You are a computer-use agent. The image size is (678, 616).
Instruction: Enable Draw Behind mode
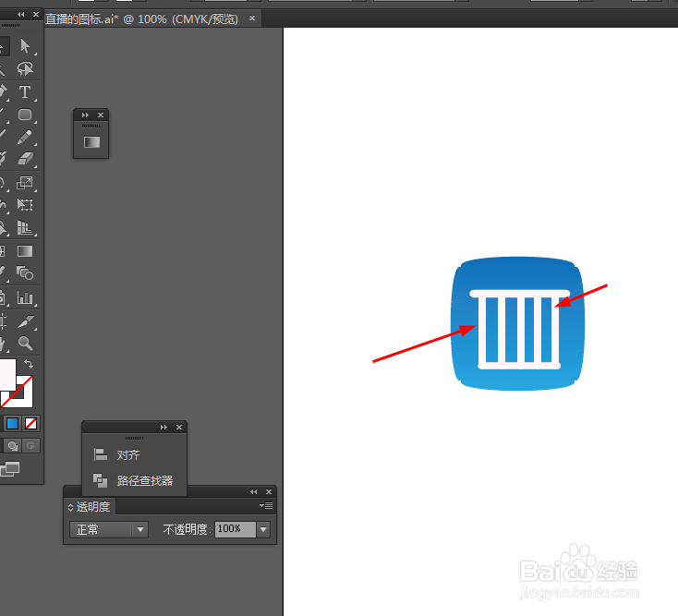(13, 446)
